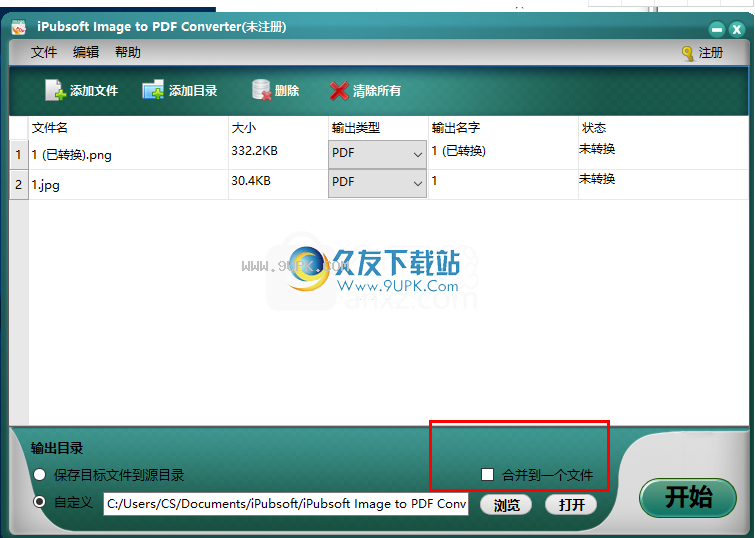
Task: Minimize the iPubsoft window
Action: (716, 29)
